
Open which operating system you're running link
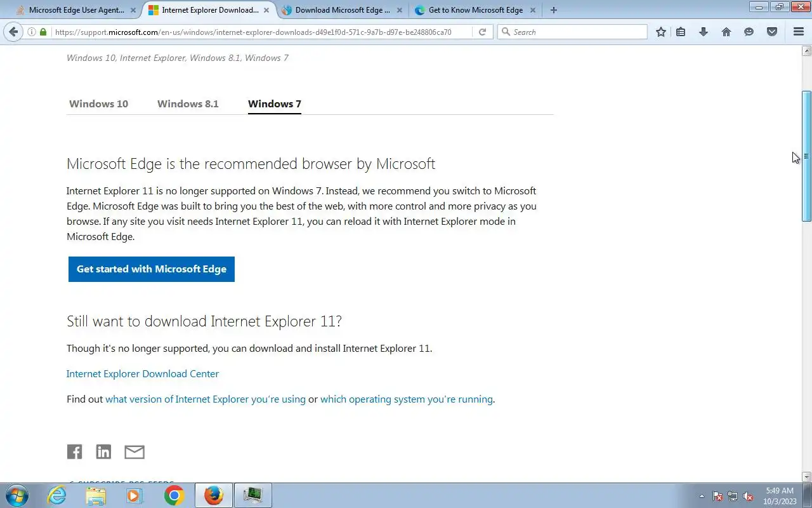[x=407, y=399]
